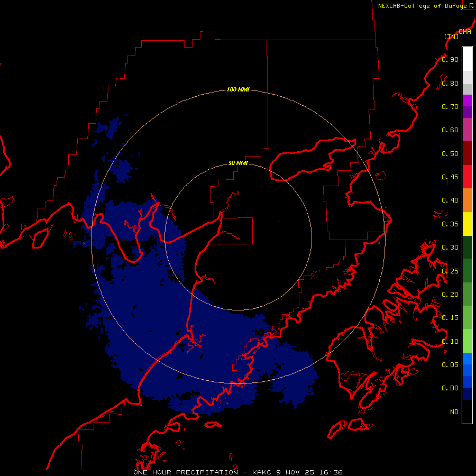Click the 50 NMI range ring label
Screen dimensions: 476x476
point(238,163)
